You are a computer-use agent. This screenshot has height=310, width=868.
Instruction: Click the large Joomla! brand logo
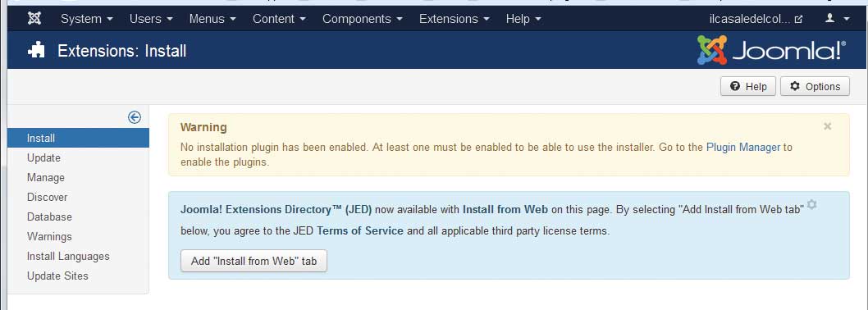coord(772,50)
